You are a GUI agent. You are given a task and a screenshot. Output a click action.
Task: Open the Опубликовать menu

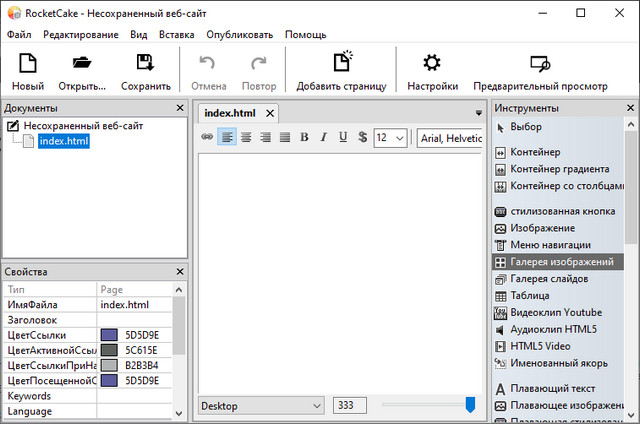239,34
